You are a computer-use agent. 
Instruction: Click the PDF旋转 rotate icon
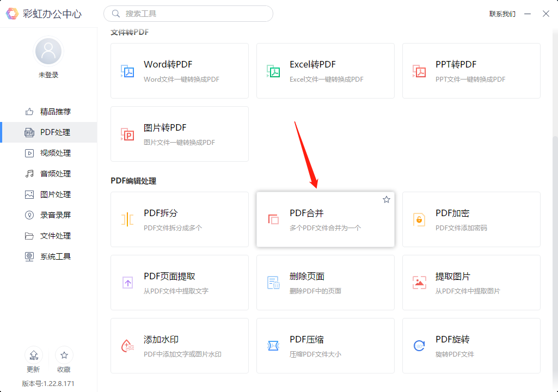[x=419, y=346]
